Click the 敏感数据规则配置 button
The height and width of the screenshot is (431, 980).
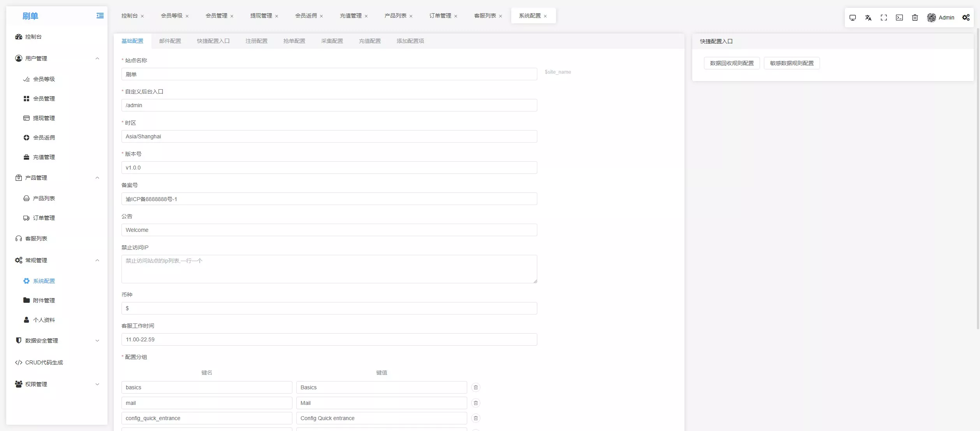tap(792, 63)
